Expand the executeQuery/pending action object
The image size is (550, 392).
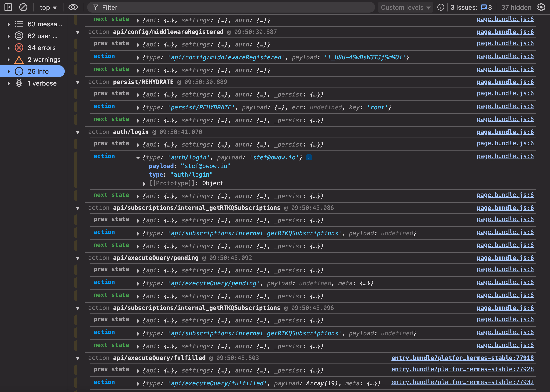[x=138, y=284]
